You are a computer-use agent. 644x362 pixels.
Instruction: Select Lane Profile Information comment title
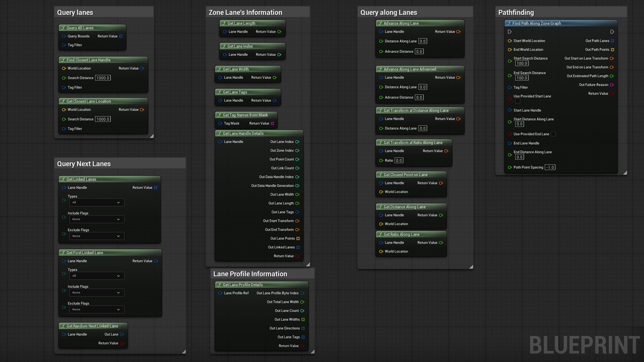250,274
